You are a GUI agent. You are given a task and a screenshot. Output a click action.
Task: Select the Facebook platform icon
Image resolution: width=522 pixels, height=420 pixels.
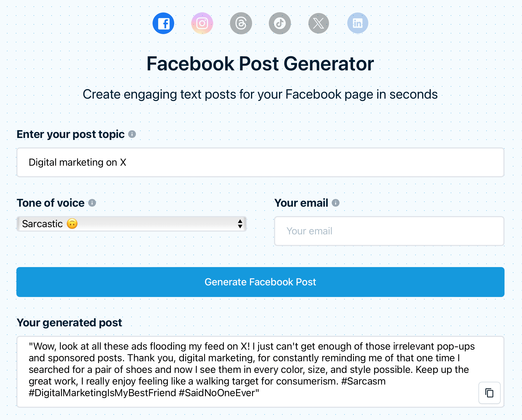[163, 23]
